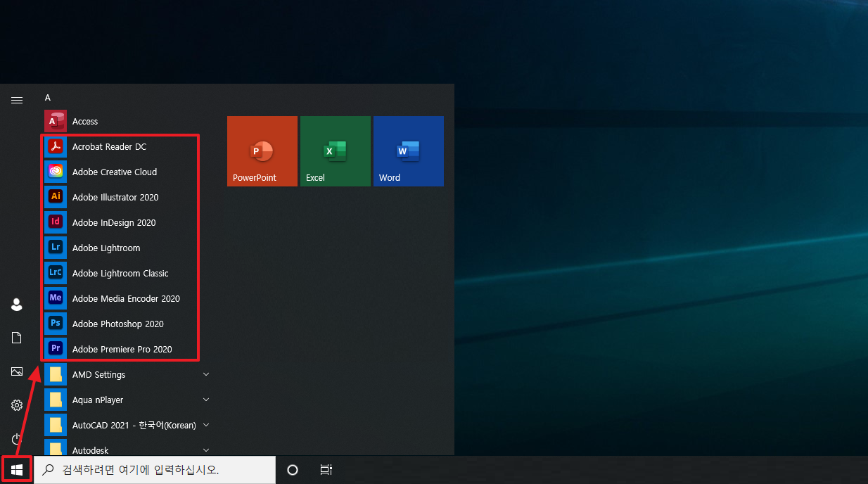Open the Access app icon
The height and width of the screenshot is (484, 868).
tap(56, 121)
